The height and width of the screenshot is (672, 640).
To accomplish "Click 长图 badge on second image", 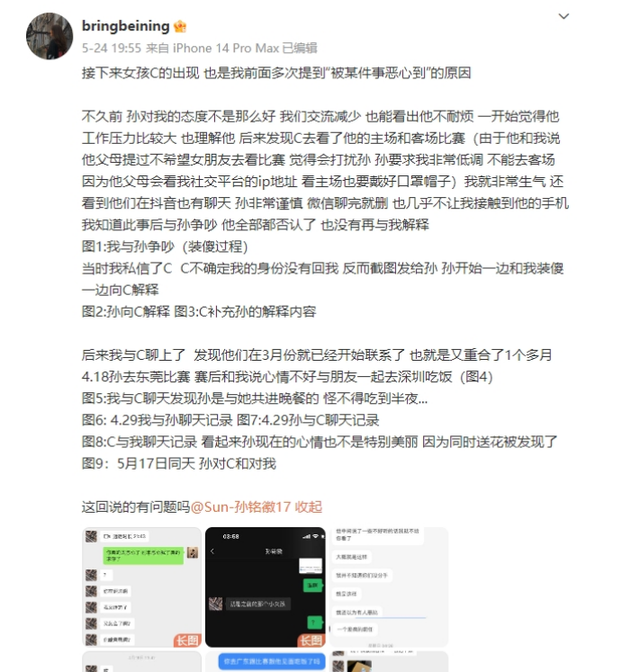I will pos(311,640).
